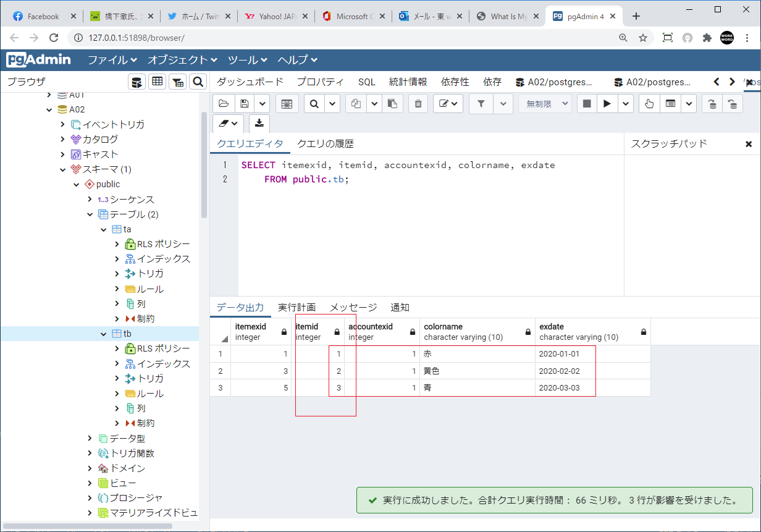This screenshot has width=761, height=532.
Task: Expand the シーケンス tree node
Action: coord(90,199)
